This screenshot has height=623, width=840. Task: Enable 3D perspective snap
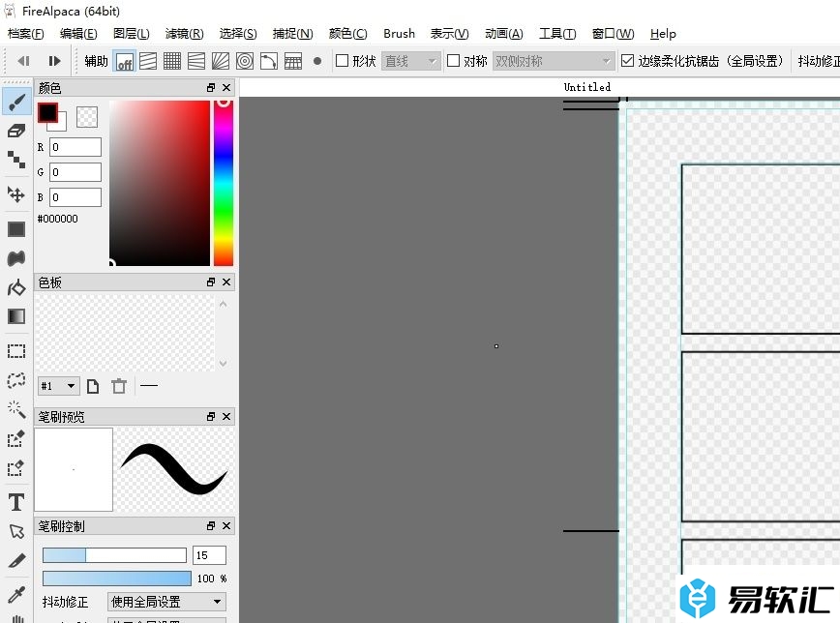[x=292, y=61]
